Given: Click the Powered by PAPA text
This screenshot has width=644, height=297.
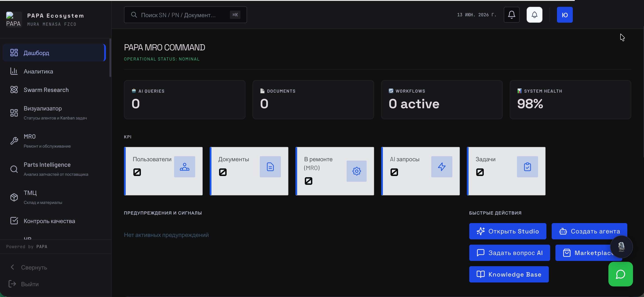Looking at the screenshot, I should pyautogui.click(x=27, y=246).
